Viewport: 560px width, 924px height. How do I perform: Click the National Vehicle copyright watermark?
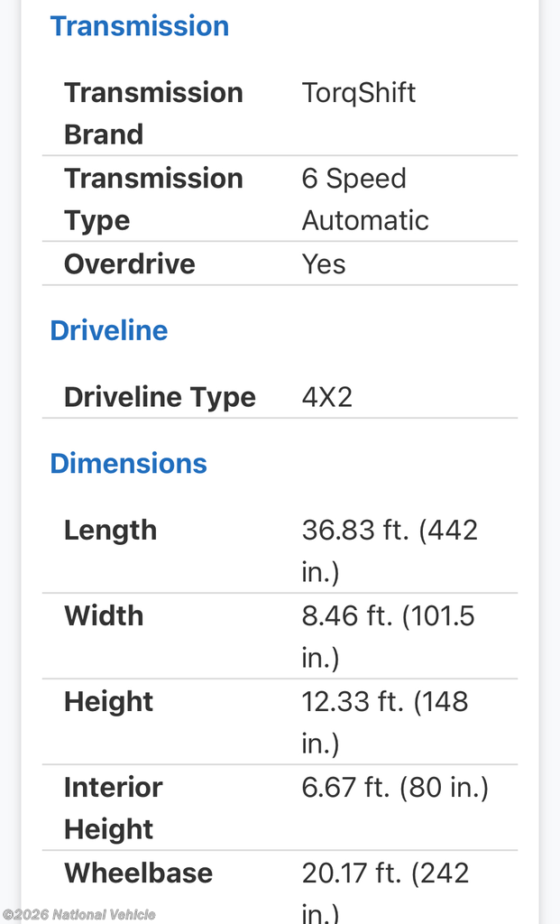pyautogui.click(x=79, y=914)
